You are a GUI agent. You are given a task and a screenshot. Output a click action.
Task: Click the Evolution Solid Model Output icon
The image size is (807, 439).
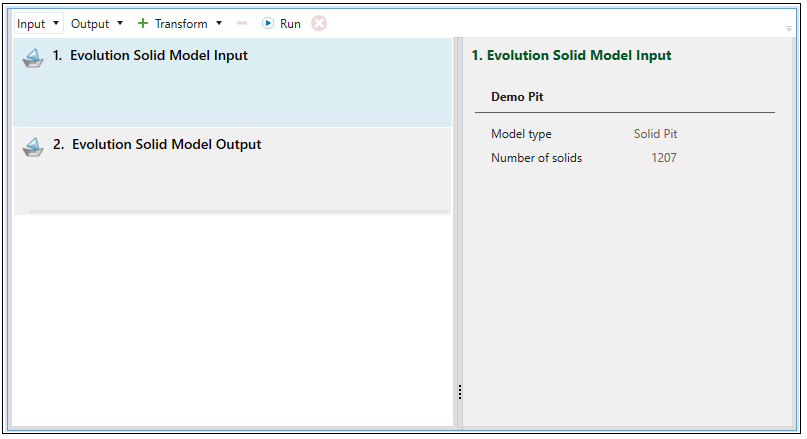33,147
